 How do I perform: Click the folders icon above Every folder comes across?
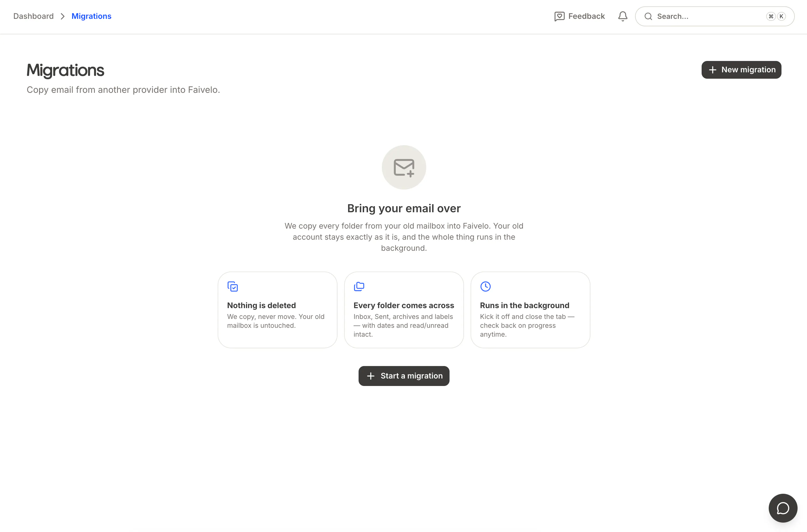point(359,286)
